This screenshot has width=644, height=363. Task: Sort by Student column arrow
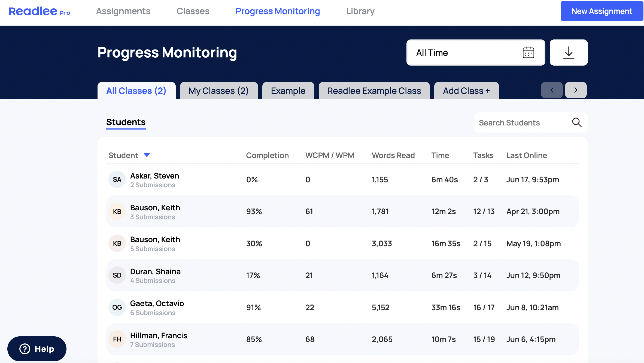coord(147,155)
